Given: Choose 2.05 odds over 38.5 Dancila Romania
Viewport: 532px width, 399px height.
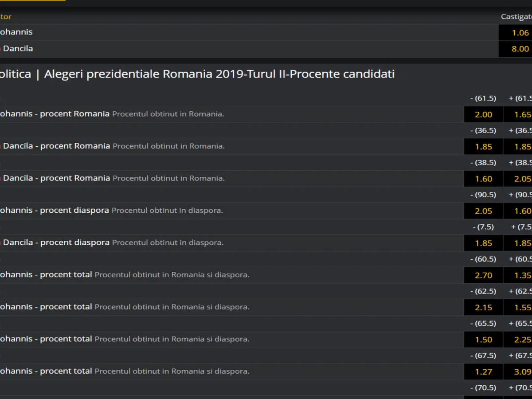Looking at the screenshot, I should [519, 179].
